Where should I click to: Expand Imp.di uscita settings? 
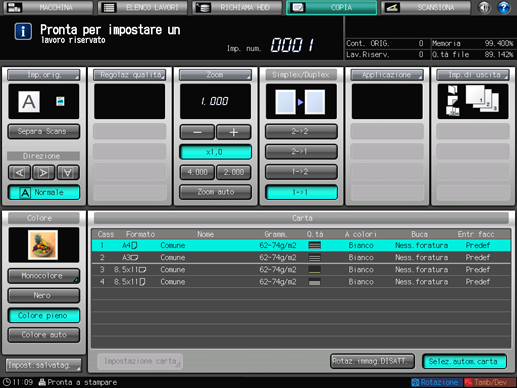(473, 75)
